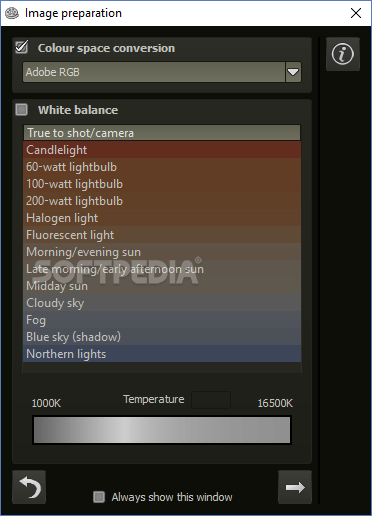The image size is (372, 516).
Task: Choose Blue sky (shadow) preset
Action: click(x=162, y=337)
